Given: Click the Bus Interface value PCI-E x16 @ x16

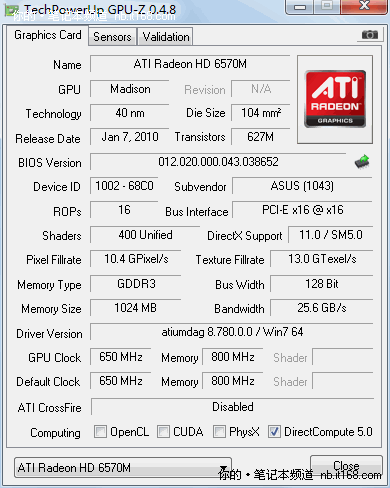Looking at the screenshot, I should (302, 210).
